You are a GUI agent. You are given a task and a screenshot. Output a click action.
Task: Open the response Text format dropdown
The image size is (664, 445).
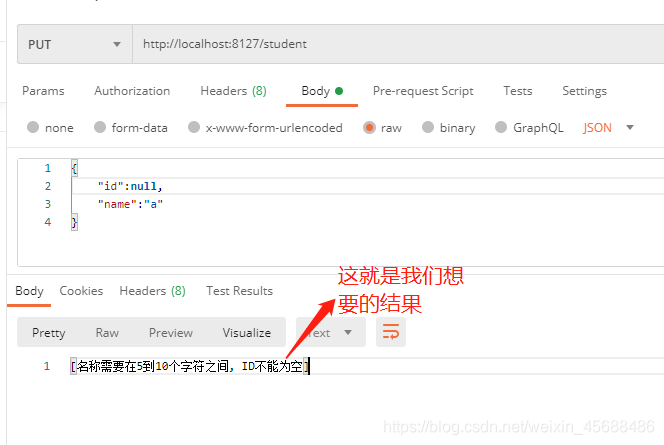coord(331,333)
